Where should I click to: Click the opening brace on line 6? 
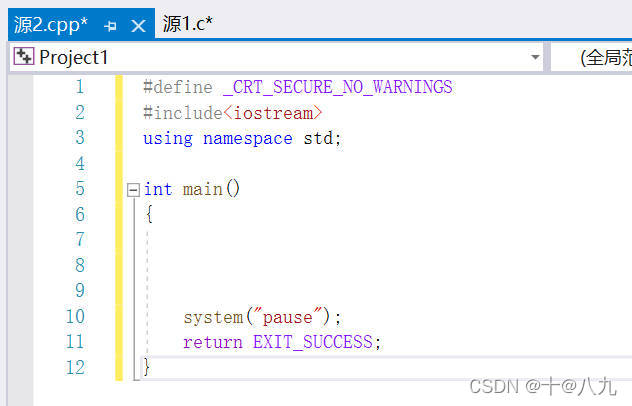[149, 214]
